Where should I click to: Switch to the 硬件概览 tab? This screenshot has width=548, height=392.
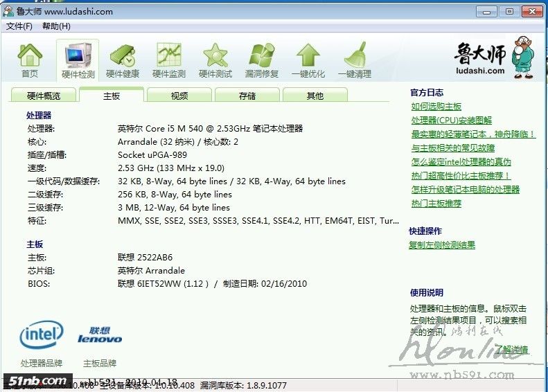click(x=44, y=96)
